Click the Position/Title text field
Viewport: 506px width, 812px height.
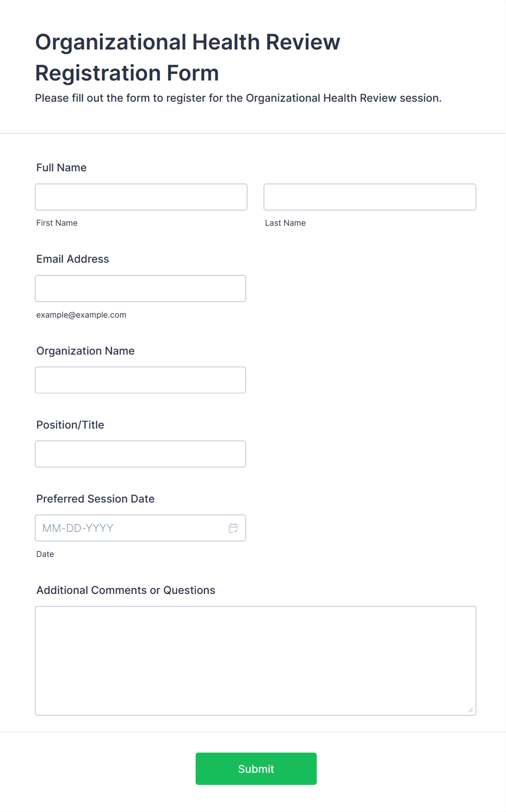click(x=140, y=454)
